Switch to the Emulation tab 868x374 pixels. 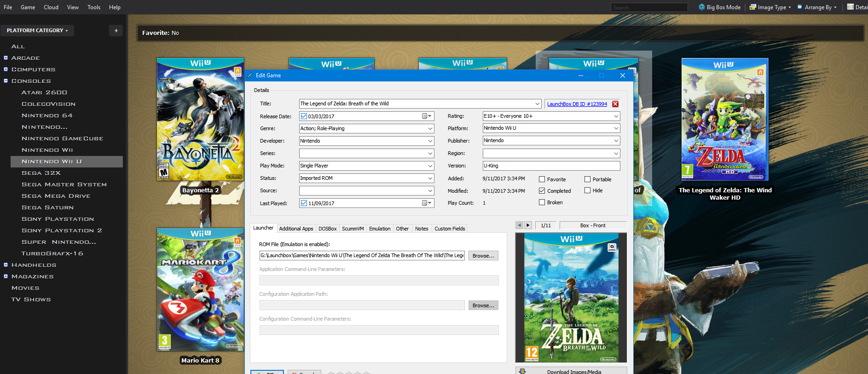click(x=380, y=229)
